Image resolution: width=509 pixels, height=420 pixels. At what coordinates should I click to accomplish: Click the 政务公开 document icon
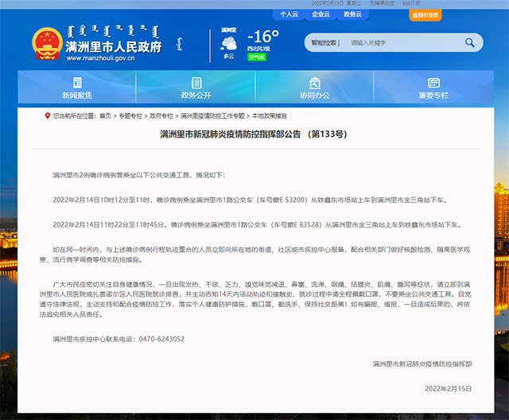pyautogui.click(x=196, y=83)
